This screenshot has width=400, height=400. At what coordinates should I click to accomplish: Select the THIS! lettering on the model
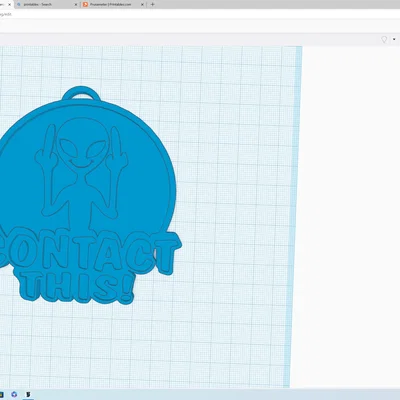[x=77, y=287]
